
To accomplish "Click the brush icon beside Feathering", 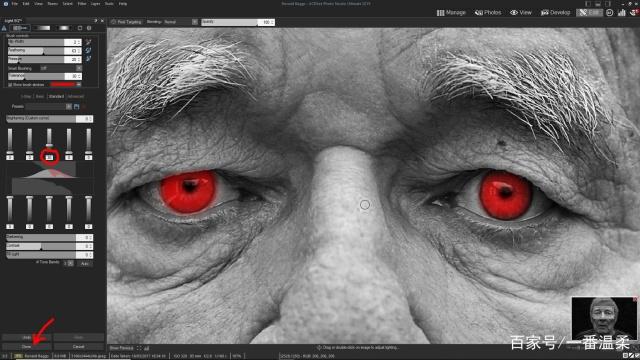I will (88, 51).
